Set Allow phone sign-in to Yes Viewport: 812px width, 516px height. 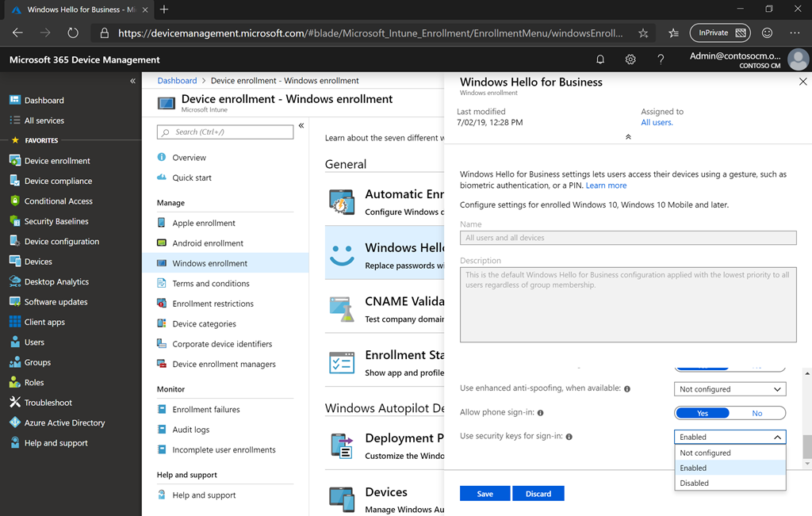703,413
